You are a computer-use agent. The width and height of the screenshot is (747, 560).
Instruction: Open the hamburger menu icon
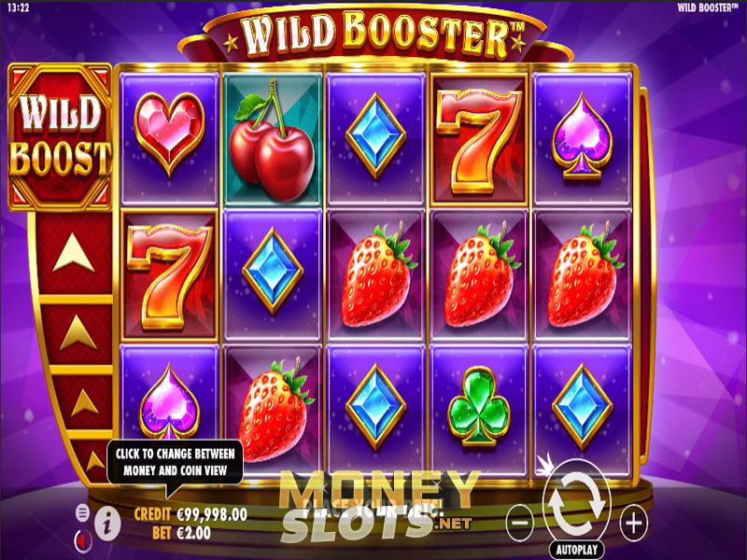82,512
